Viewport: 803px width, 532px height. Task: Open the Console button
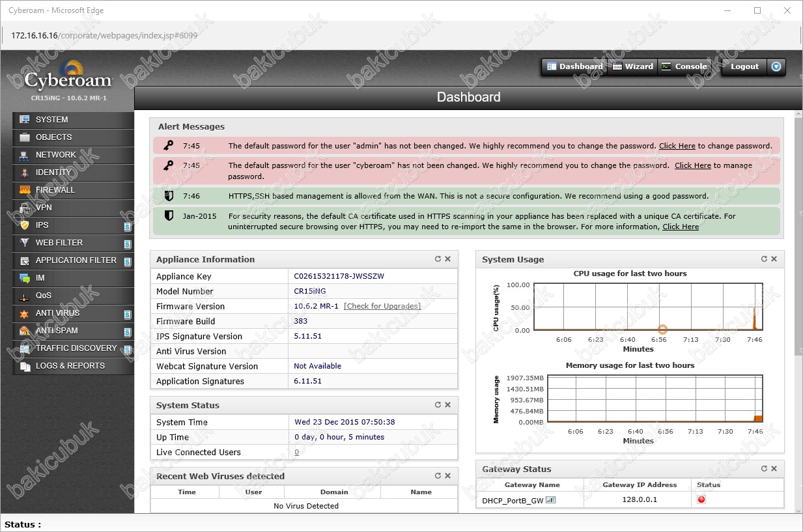click(x=684, y=66)
